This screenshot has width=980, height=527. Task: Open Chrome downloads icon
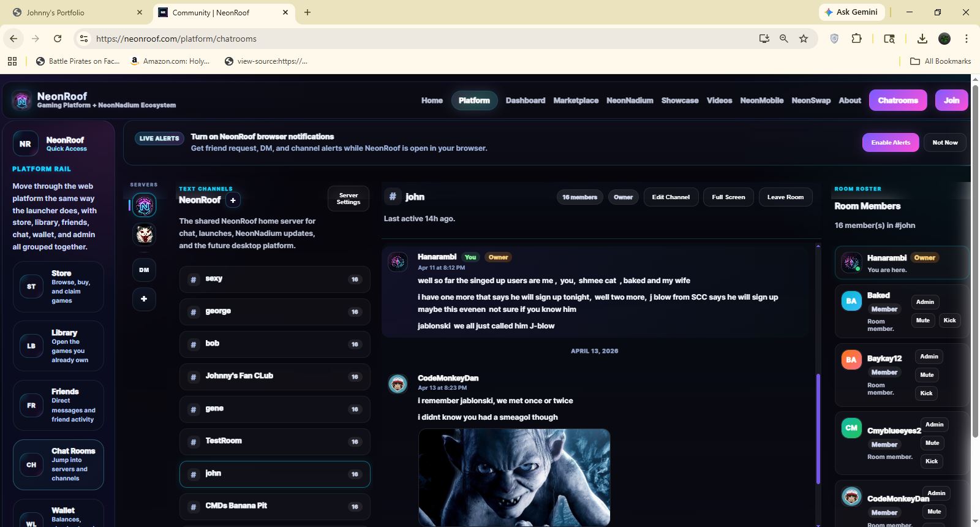coord(922,39)
